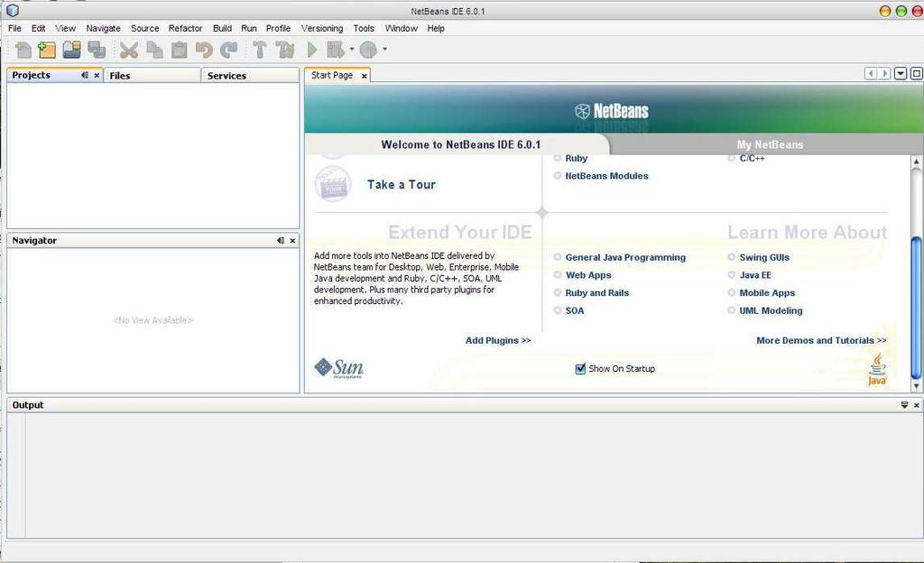Show opened documents list dropdown

tap(901, 74)
